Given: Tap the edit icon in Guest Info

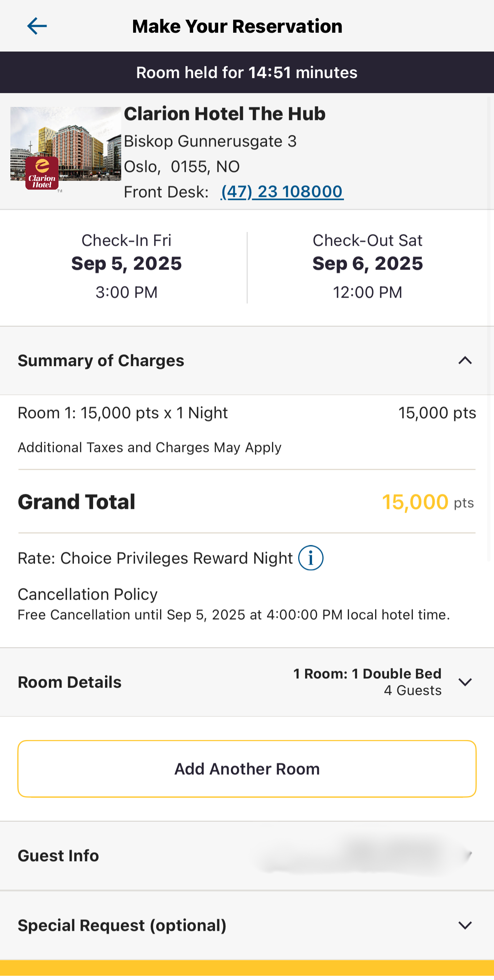Looking at the screenshot, I should pyautogui.click(x=468, y=855).
